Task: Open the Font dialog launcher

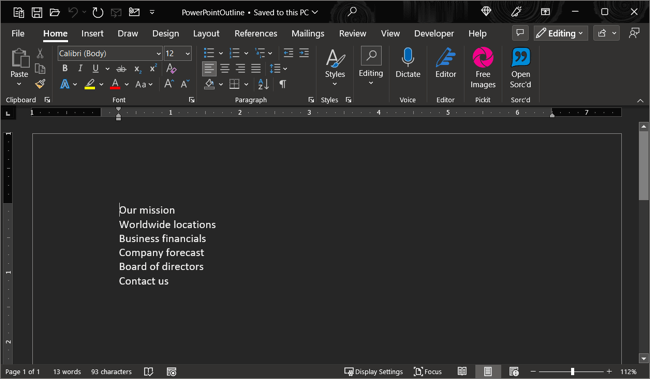Action: [x=192, y=100]
